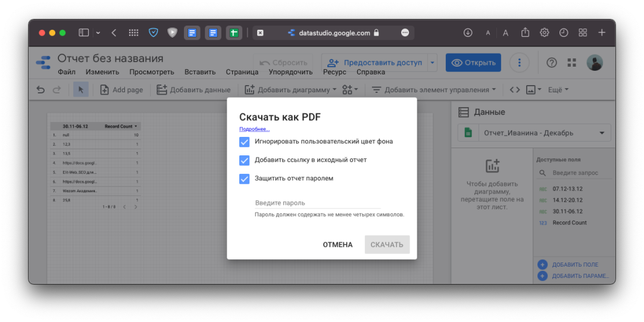Open the Safari tab overview icon
The height and width of the screenshot is (322, 644).
[582, 33]
